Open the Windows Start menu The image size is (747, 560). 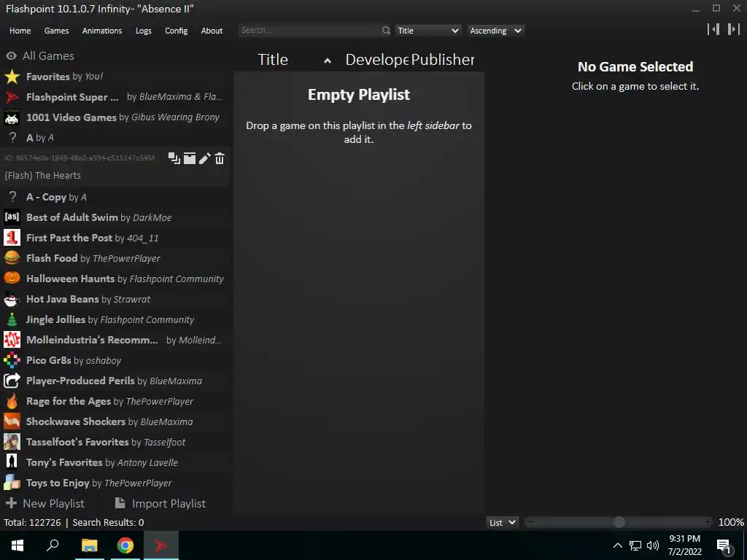pyautogui.click(x=18, y=545)
